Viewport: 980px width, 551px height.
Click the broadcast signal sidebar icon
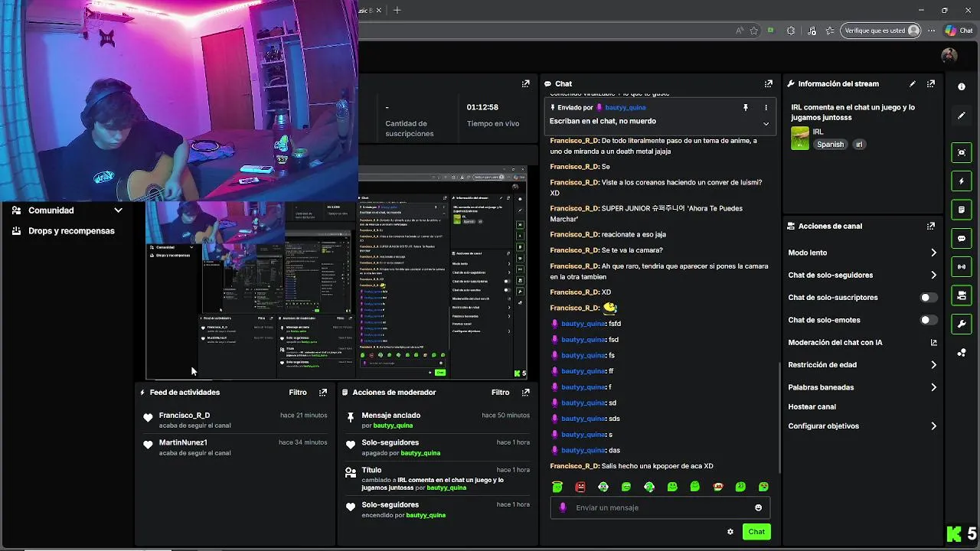[x=962, y=267]
